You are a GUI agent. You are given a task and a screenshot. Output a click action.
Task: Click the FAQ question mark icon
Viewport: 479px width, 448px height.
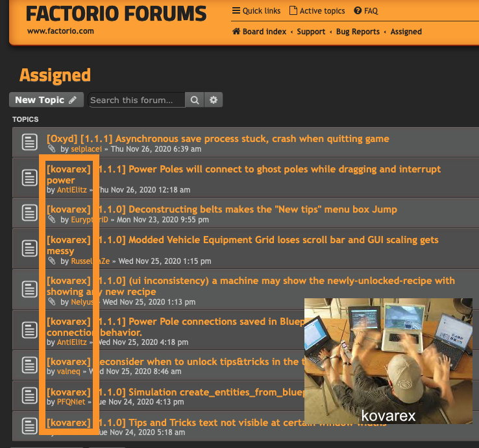[358, 10]
